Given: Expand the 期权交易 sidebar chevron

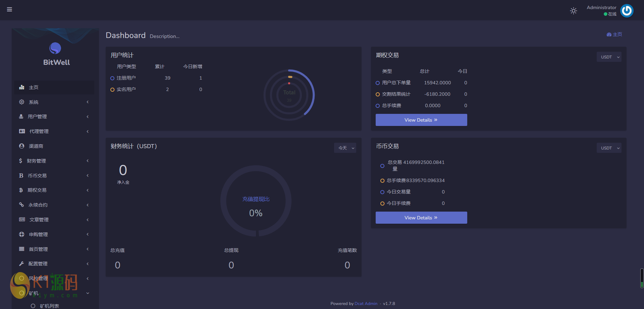Looking at the screenshot, I should [88, 190].
